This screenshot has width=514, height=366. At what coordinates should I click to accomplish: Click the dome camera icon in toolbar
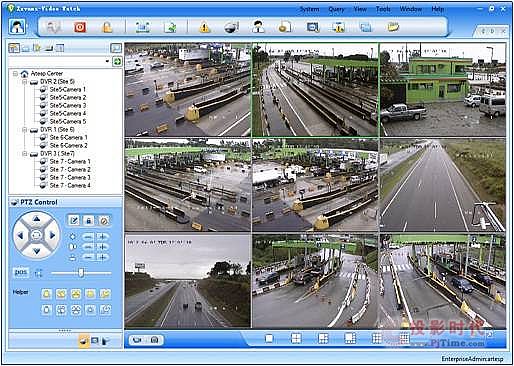(x=231, y=27)
